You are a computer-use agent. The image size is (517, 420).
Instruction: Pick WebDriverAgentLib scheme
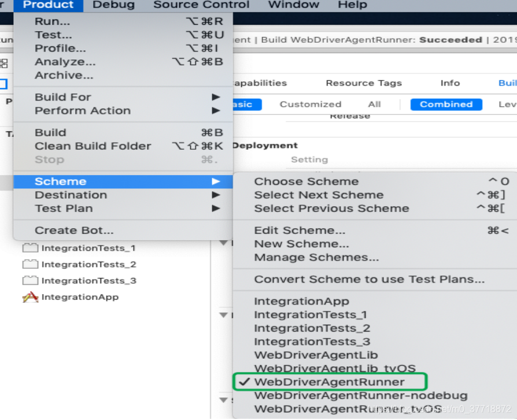[375, 355]
